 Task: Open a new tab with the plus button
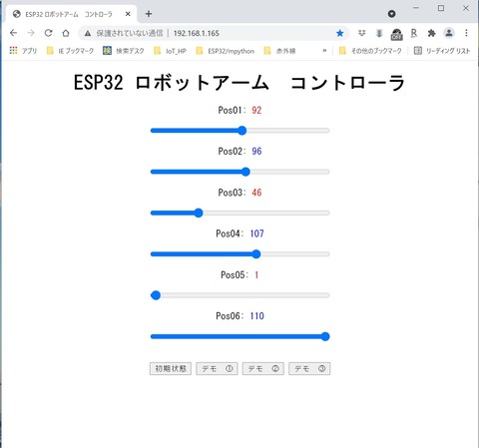point(149,14)
